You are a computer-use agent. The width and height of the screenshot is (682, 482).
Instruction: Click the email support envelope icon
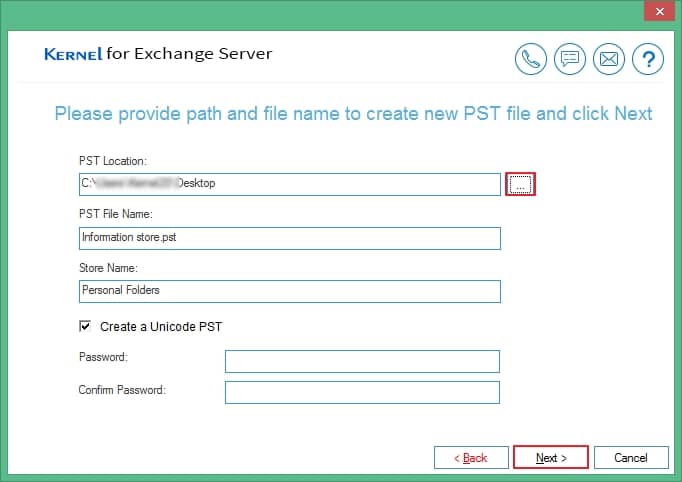click(x=609, y=59)
